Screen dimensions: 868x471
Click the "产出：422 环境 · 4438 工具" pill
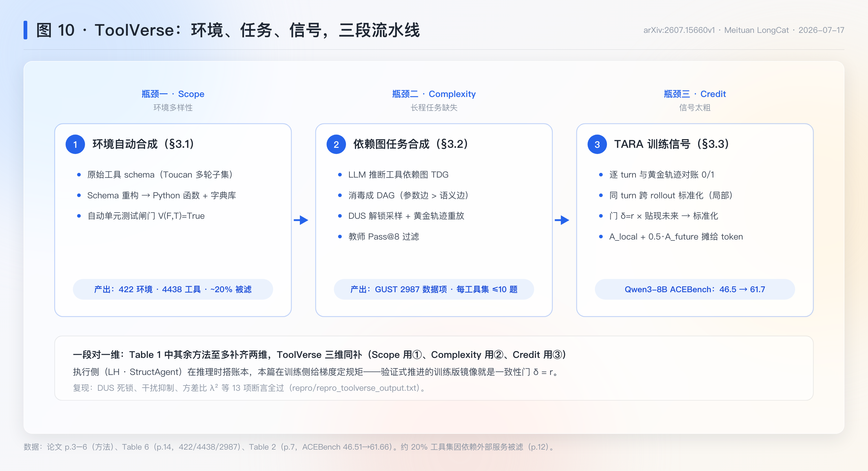click(173, 289)
